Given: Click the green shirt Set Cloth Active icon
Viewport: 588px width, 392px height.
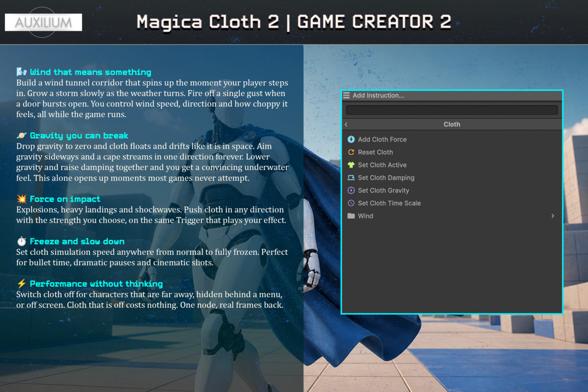Looking at the screenshot, I should click(351, 165).
